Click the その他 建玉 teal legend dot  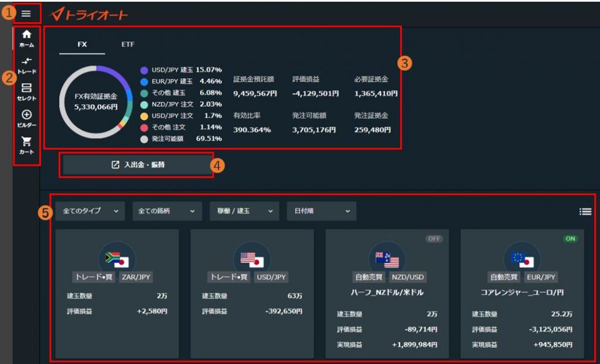tap(144, 93)
